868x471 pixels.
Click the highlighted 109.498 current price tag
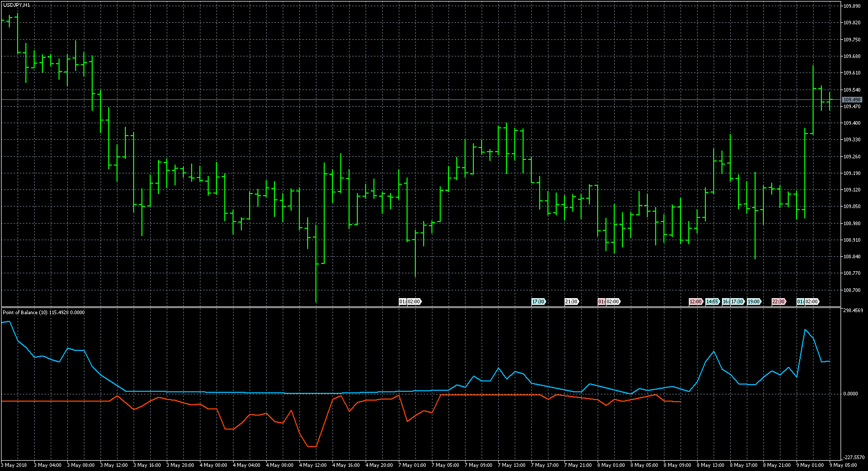(852, 98)
